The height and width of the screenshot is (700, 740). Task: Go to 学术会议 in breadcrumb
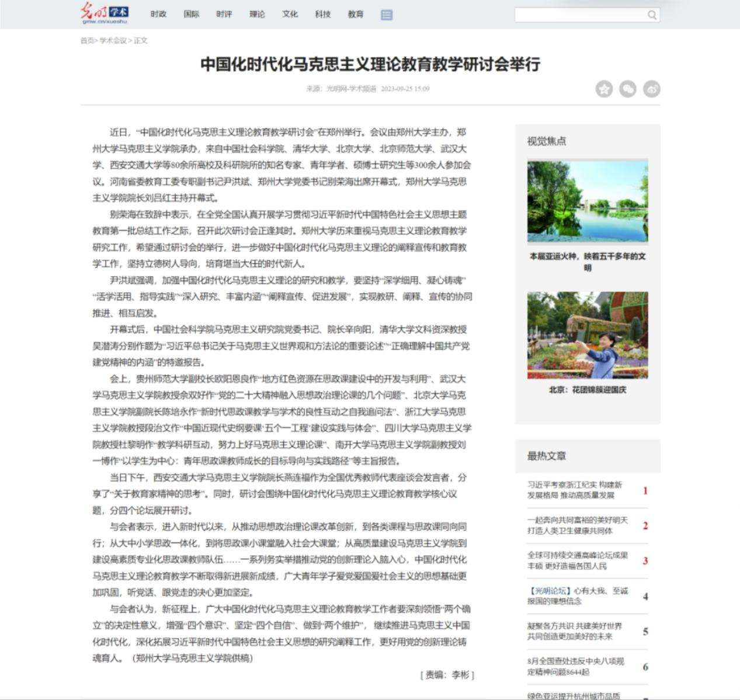click(x=113, y=40)
